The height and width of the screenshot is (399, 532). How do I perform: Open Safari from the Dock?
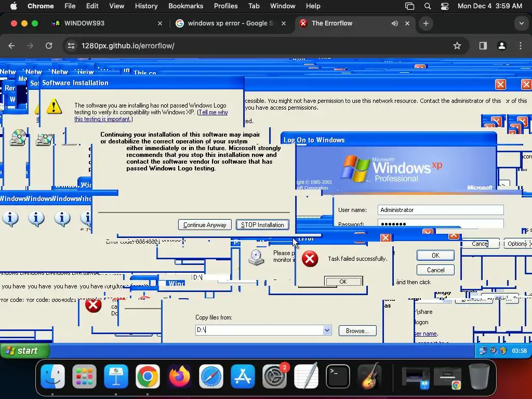(x=211, y=376)
